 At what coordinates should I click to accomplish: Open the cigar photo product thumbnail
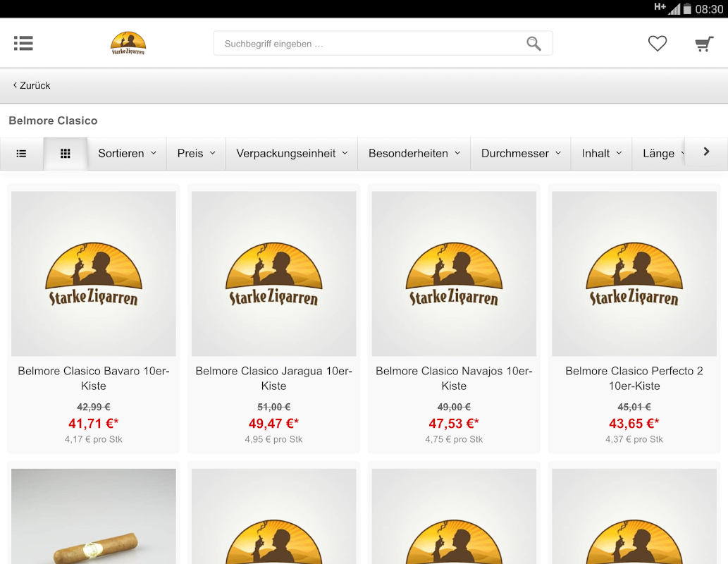tap(93, 516)
